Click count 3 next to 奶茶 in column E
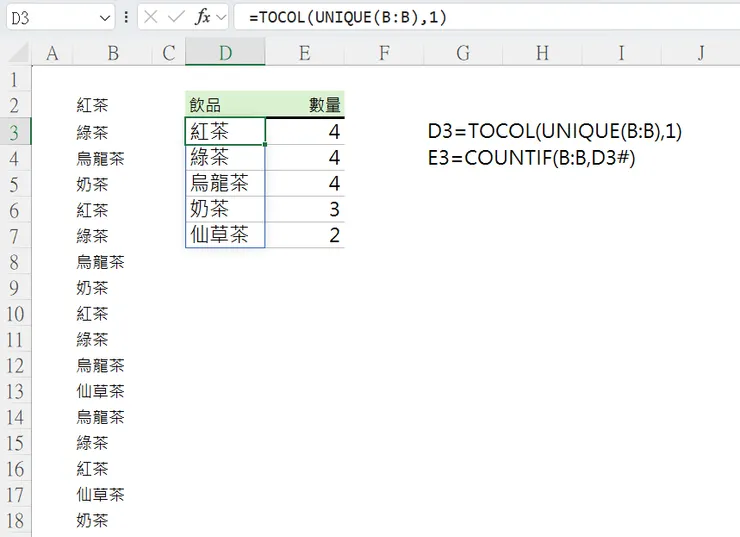740x537 pixels. [x=304, y=209]
